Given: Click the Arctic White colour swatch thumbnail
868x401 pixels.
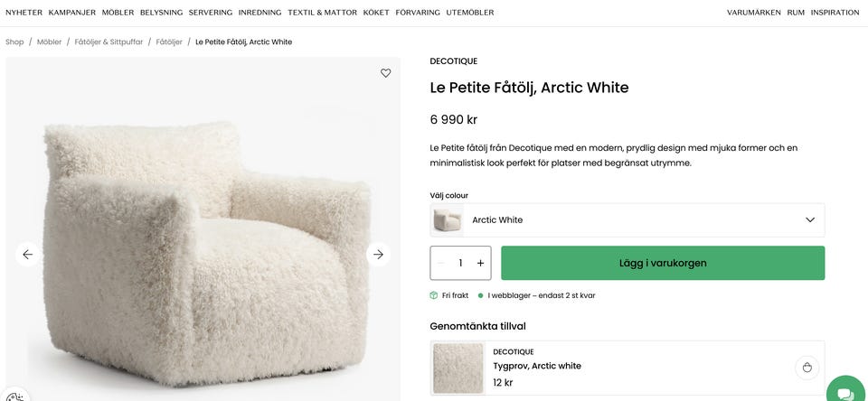Looking at the screenshot, I should click(x=447, y=219).
